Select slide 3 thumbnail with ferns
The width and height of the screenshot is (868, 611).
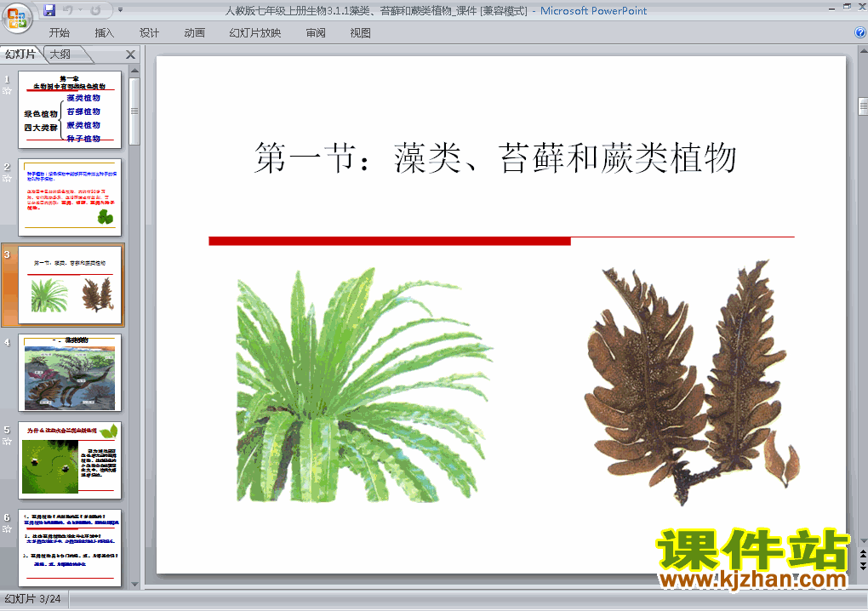pos(70,285)
